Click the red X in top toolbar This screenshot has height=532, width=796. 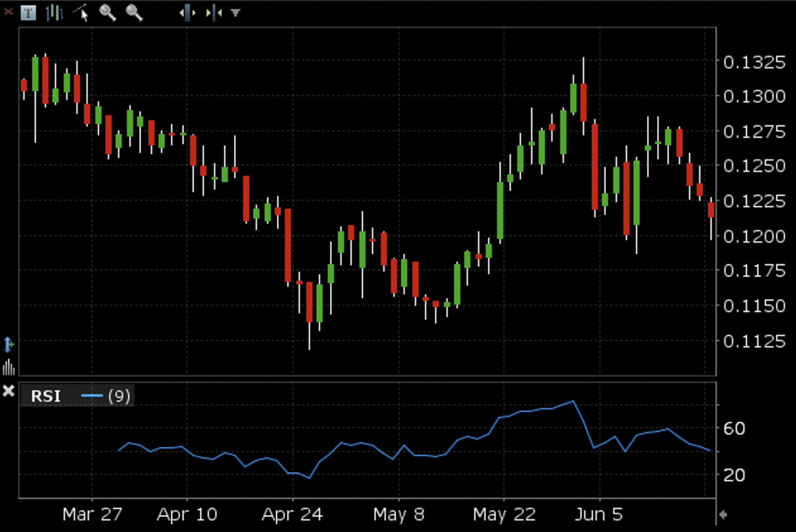(8, 12)
